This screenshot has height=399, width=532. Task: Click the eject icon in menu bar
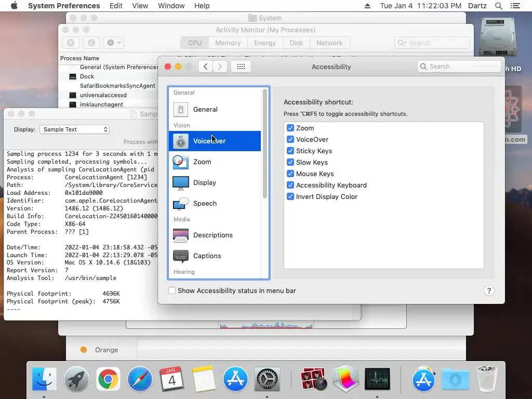coord(367,6)
